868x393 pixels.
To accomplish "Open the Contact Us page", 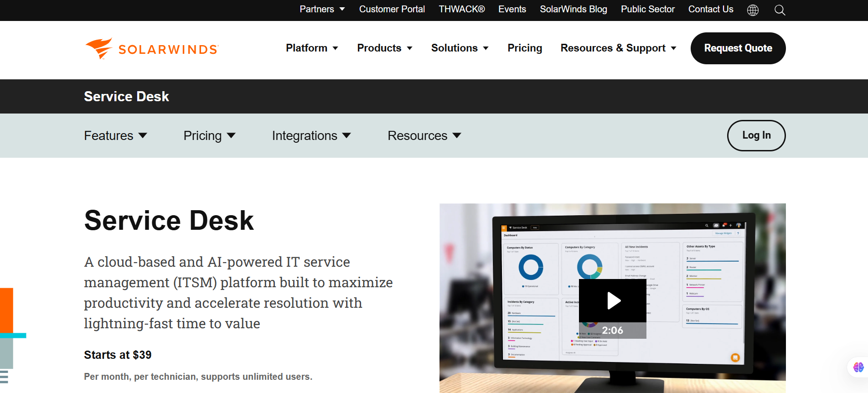I will pos(710,9).
